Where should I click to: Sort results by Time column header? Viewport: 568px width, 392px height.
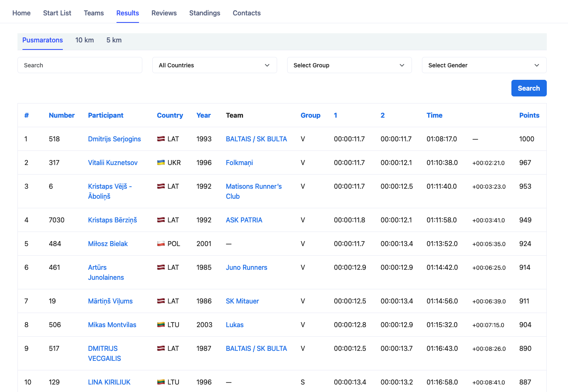434,115
